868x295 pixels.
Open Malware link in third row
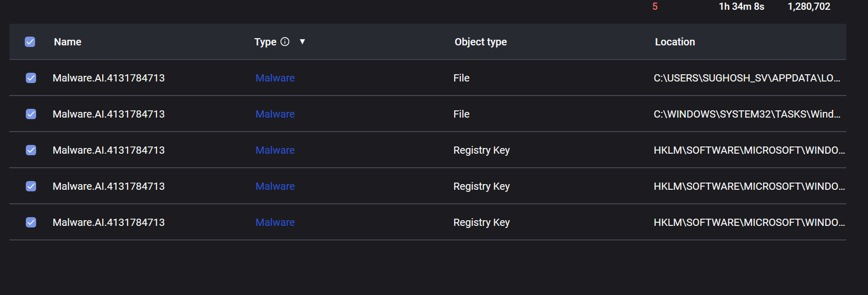pos(275,150)
